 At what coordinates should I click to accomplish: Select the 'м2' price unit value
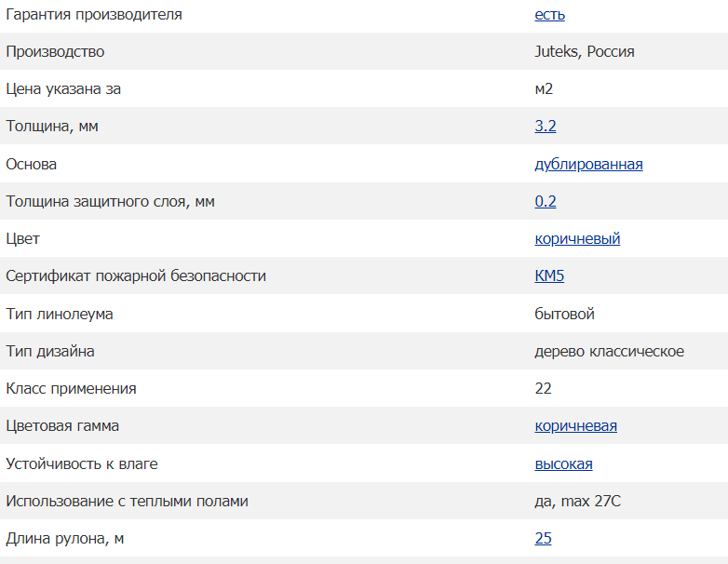coord(544,88)
